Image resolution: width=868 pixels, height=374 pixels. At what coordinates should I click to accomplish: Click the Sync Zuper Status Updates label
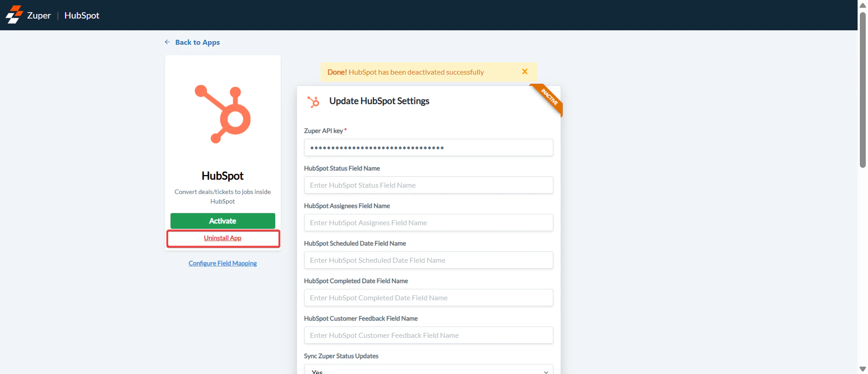click(341, 356)
